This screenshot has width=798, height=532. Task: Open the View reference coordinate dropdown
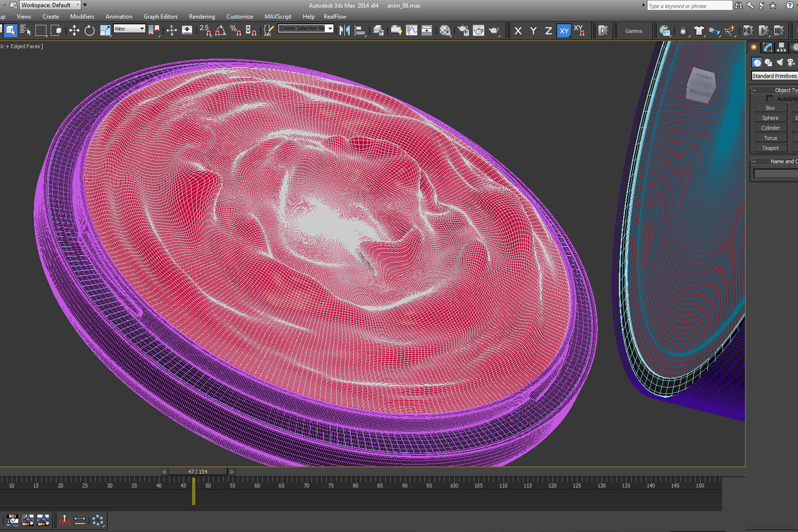point(129,29)
